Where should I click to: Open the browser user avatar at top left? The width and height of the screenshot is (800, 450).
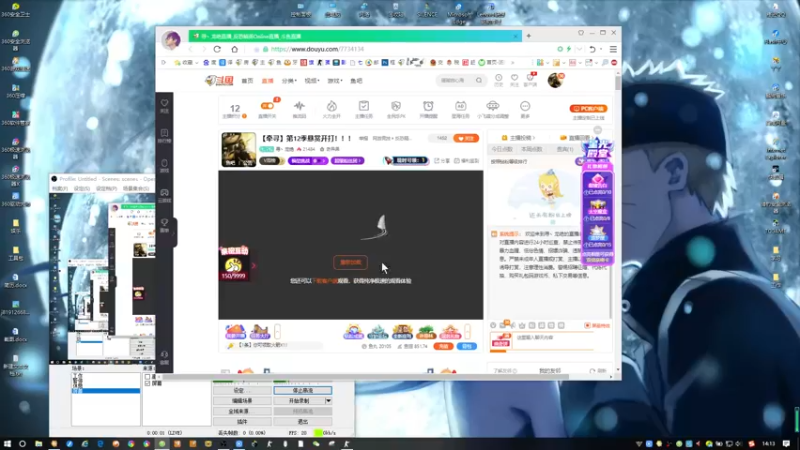pos(171,39)
